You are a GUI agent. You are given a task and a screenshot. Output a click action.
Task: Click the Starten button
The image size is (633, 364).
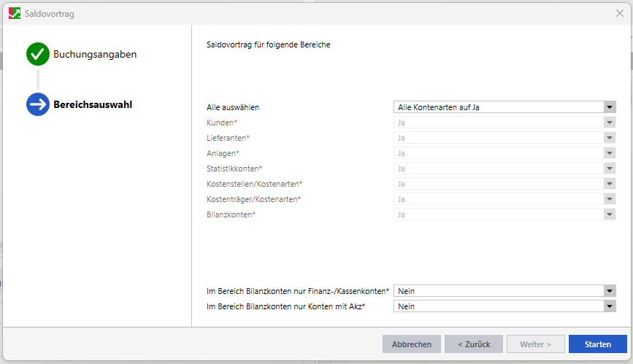coord(597,344)
